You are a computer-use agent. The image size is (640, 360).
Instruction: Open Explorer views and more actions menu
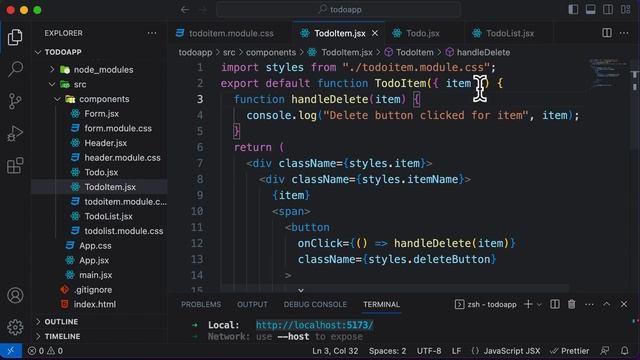(x=152, y=33)
